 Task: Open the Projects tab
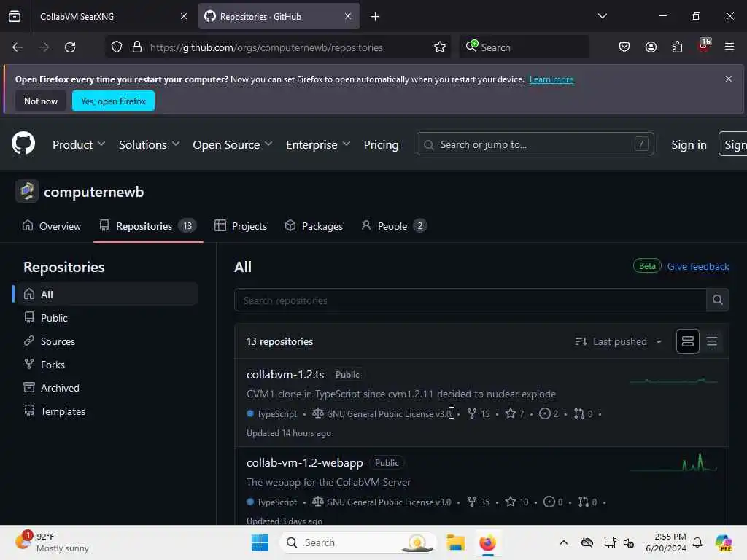(241, 226)
